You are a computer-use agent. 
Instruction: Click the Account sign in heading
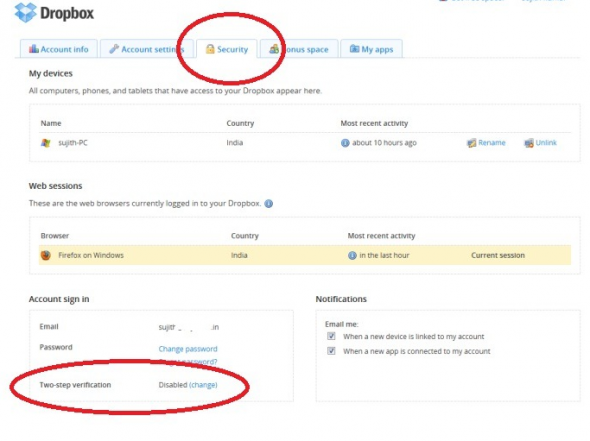tap(59, 299)
